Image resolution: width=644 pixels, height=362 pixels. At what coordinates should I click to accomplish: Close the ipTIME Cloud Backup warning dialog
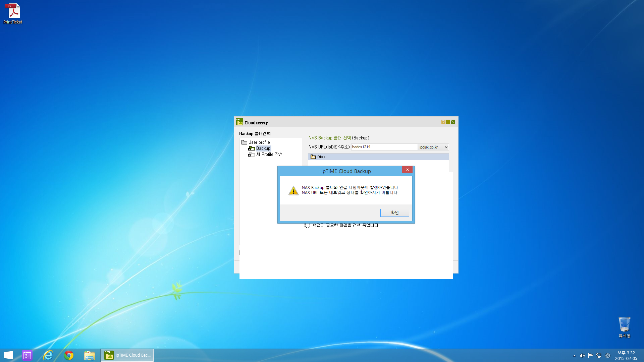407,170
